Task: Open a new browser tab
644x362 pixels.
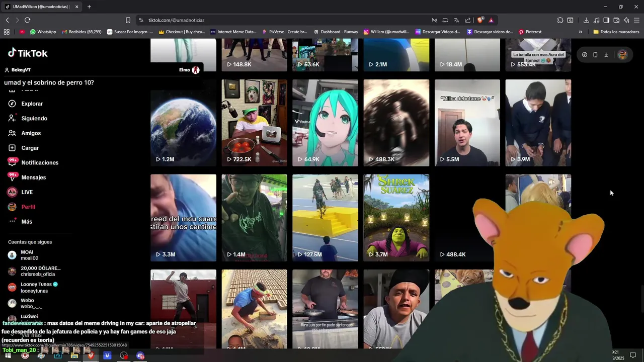Action: (x=89, y=7)
